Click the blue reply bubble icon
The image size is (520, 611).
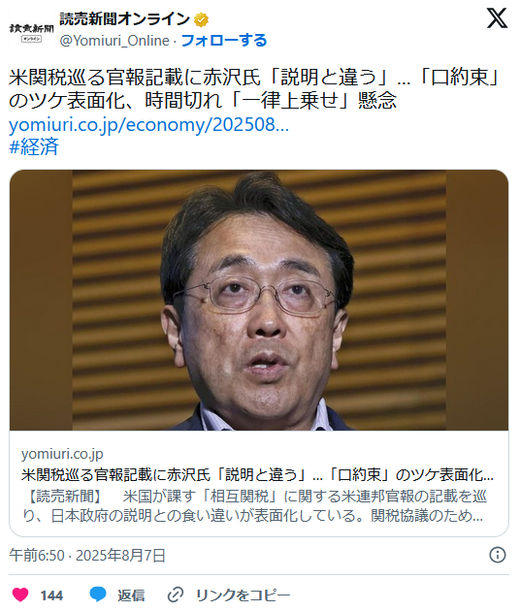98,595
